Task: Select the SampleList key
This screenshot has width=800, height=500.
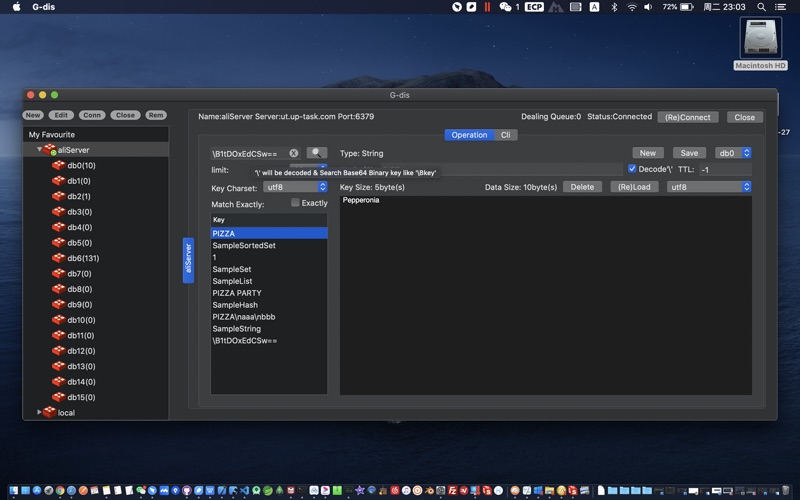Action: 269,281
